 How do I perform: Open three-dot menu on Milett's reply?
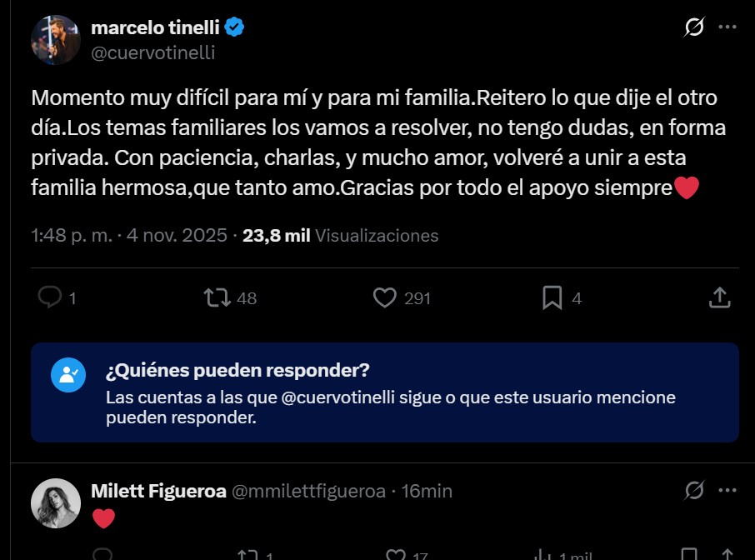point(727,490)
